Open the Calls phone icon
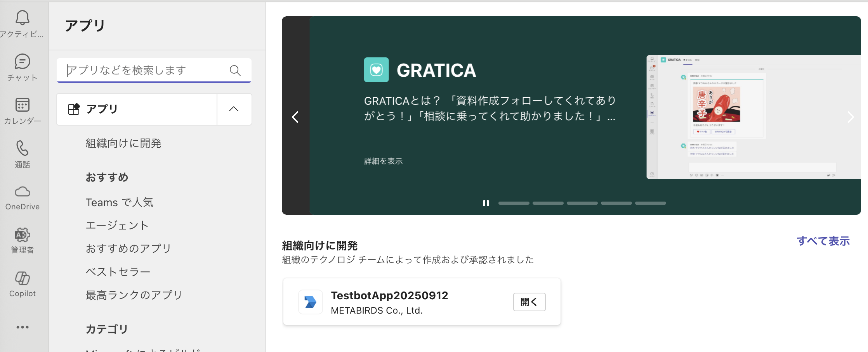Viewport: 868px width, 352px height. coord(22,148)
